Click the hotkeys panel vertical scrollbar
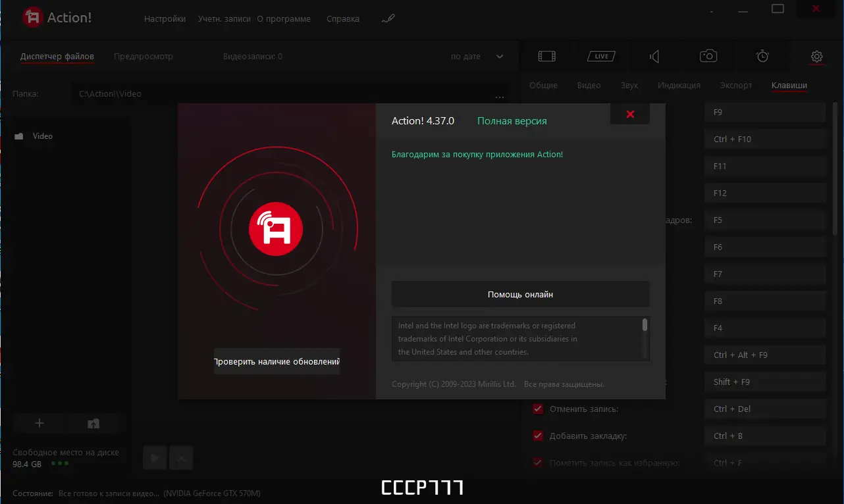Image resolution: width=844 pixels, height=504 pixels. coord(835,168)
